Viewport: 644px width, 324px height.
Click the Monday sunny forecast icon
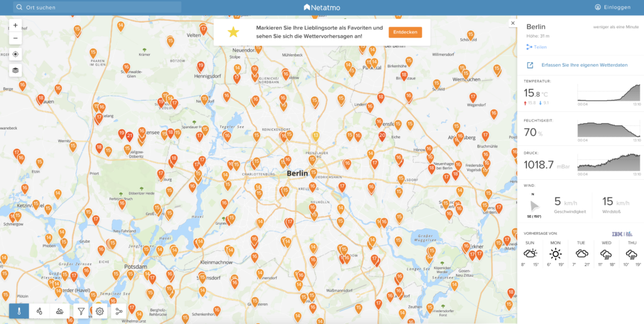coord(555,254)
